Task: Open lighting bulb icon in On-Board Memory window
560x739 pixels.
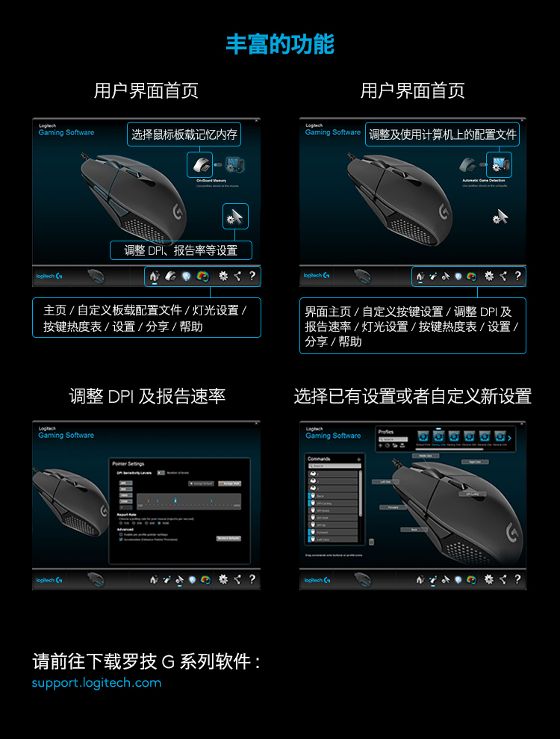Action: pos(187,276)
